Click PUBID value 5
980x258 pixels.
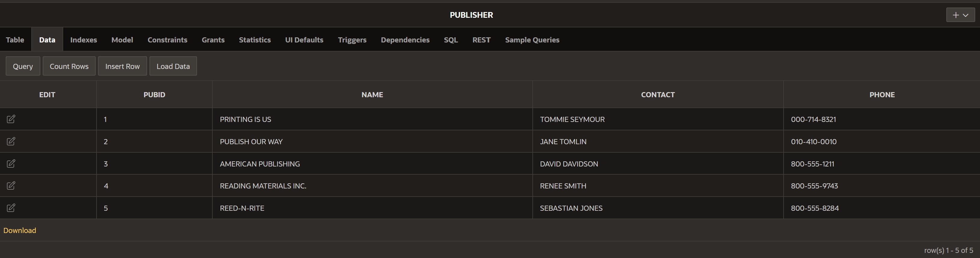point(106,208)
